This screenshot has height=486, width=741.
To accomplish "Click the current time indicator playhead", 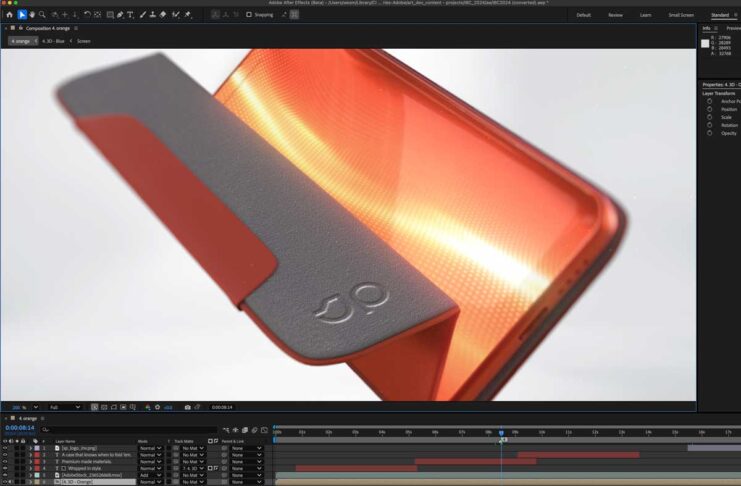I will click(x=501, y=433).
